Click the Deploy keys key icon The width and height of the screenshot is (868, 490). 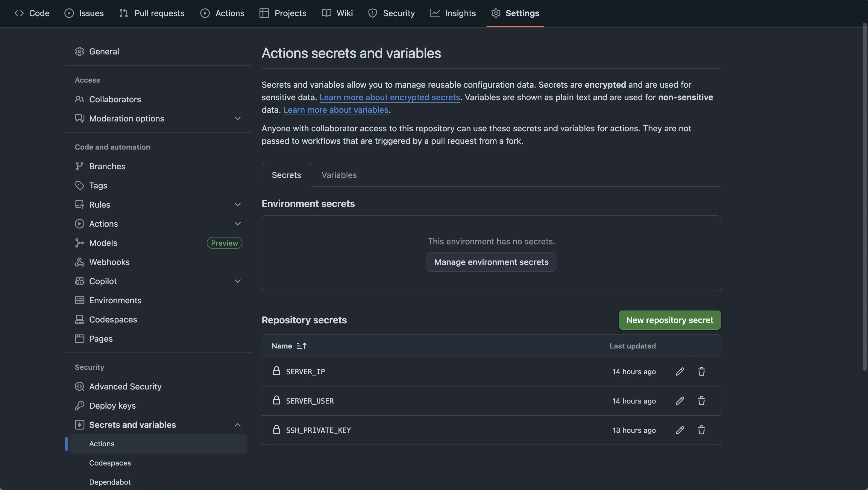point(80,406)
